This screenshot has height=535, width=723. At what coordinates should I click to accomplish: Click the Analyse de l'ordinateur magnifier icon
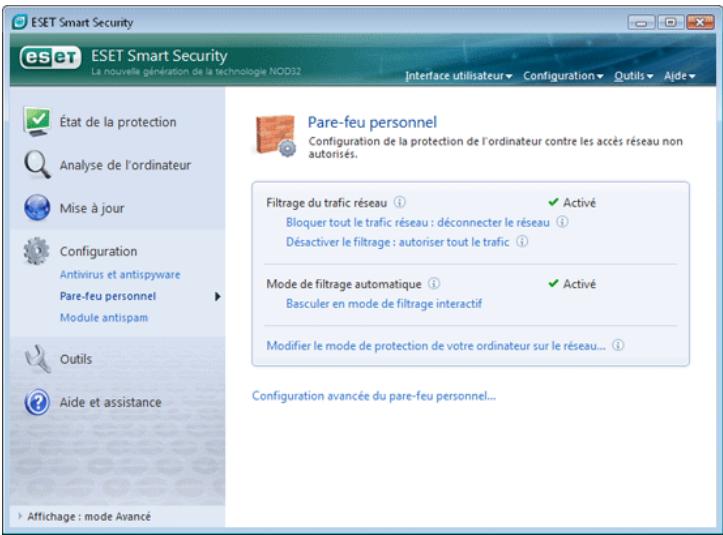(x=37, y=165)
